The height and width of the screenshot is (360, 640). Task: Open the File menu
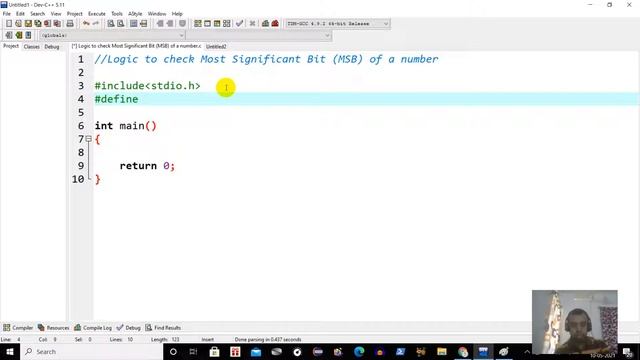tap(7, 14)
